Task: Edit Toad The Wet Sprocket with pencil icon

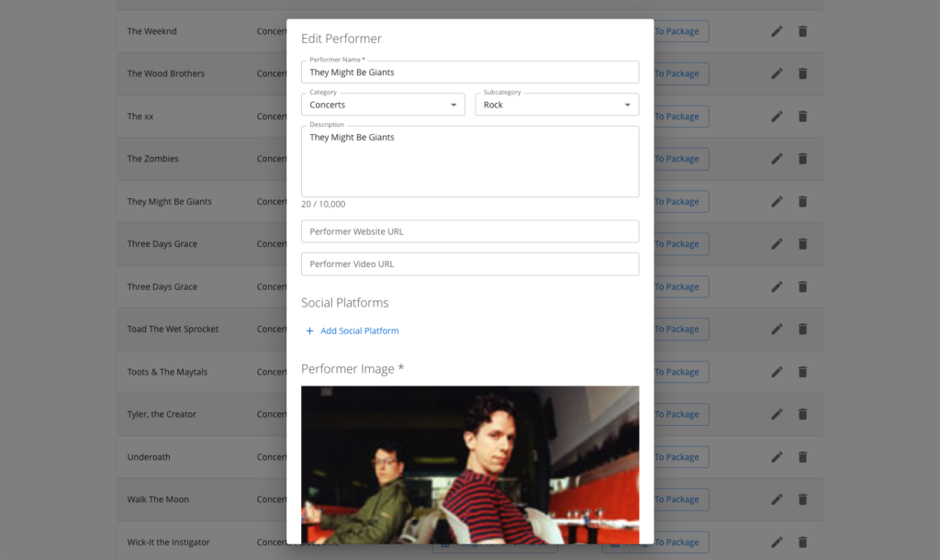Action: 777,330
